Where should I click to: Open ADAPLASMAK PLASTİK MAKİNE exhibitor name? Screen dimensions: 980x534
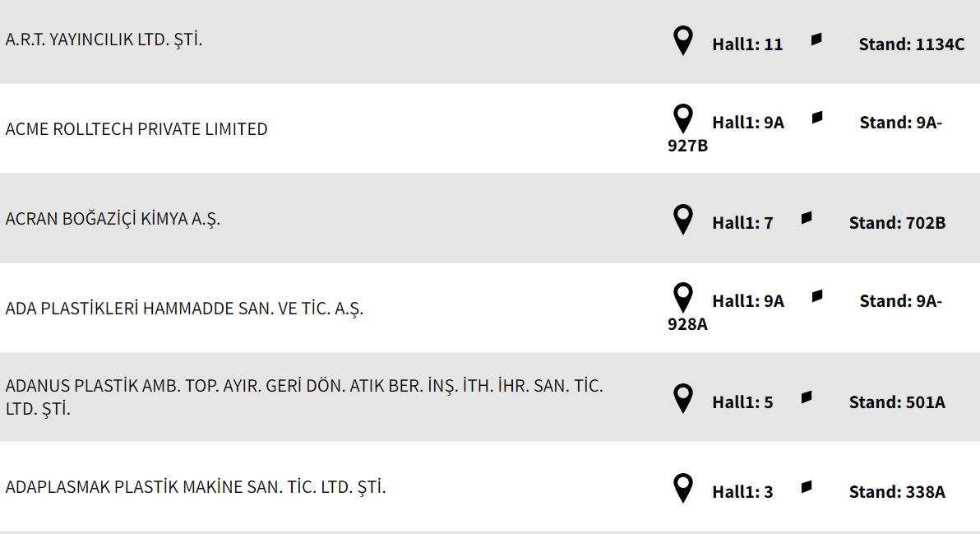(x=196, y=487)
